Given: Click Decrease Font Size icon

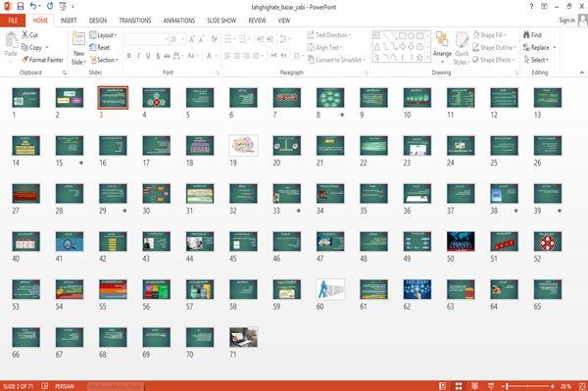Looking at the screenshot, I should [x=201, y=39].
